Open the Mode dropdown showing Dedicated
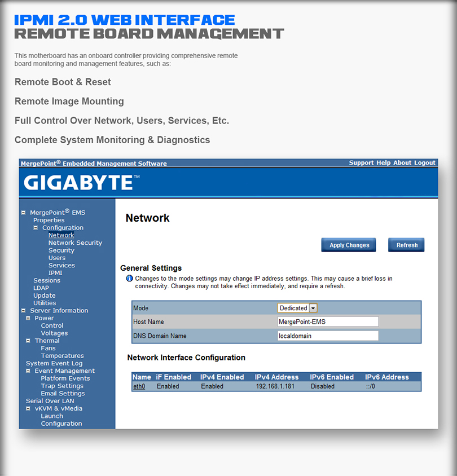The width and height of the screenshot is (457, 476). click(x=297, y=308)
